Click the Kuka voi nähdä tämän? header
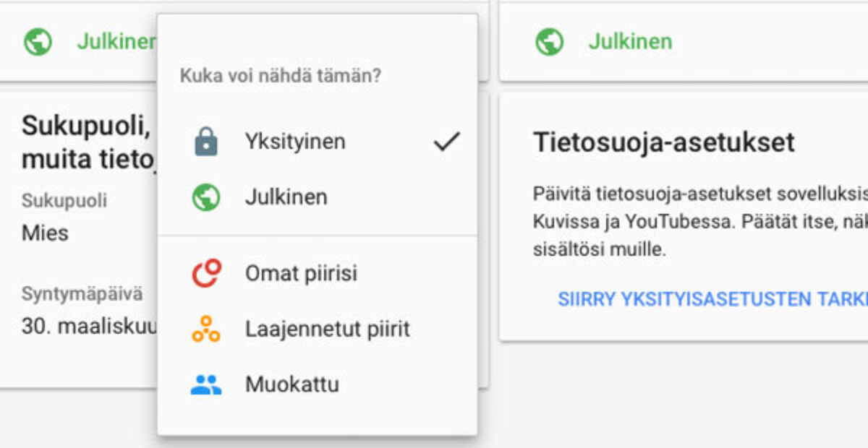The height and width of the screenshot is (448, 868). click(280, 76)
